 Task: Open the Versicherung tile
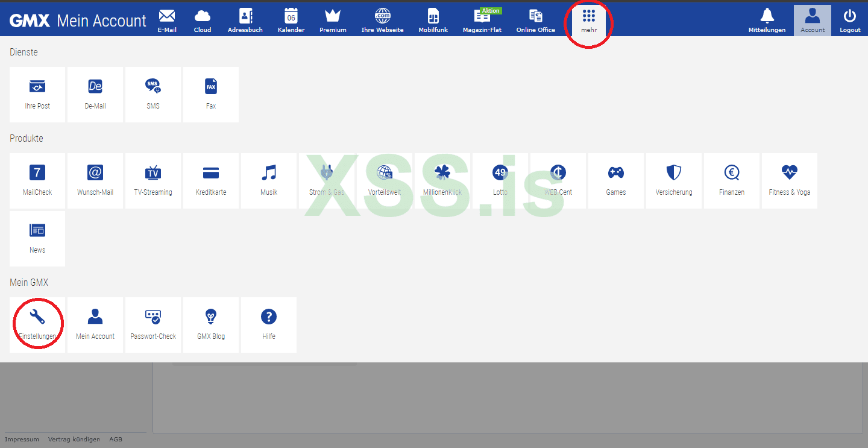[674, 181]
